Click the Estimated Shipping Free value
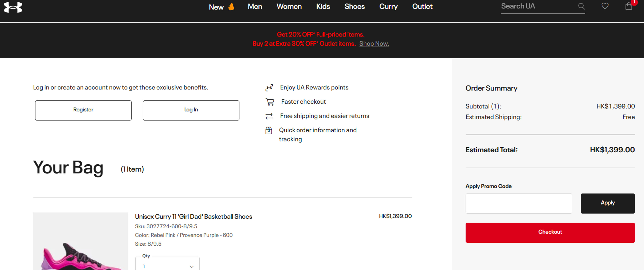The width and height of the screenshot is (644, 270). tap(629, 117)
